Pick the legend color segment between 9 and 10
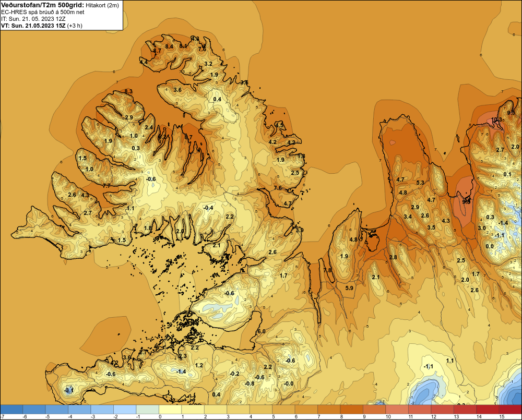The height and width of the screenshot is (420, 522). click(374, 410)
